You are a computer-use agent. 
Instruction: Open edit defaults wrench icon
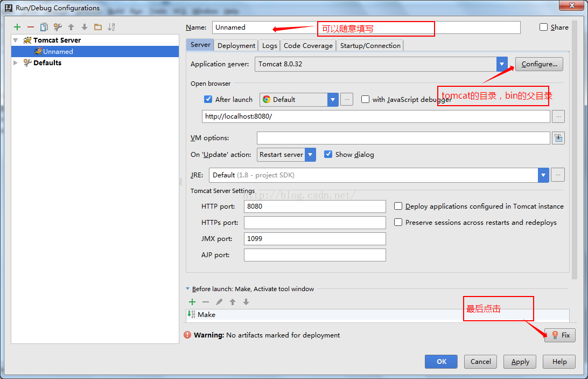[x=58, y=27]
